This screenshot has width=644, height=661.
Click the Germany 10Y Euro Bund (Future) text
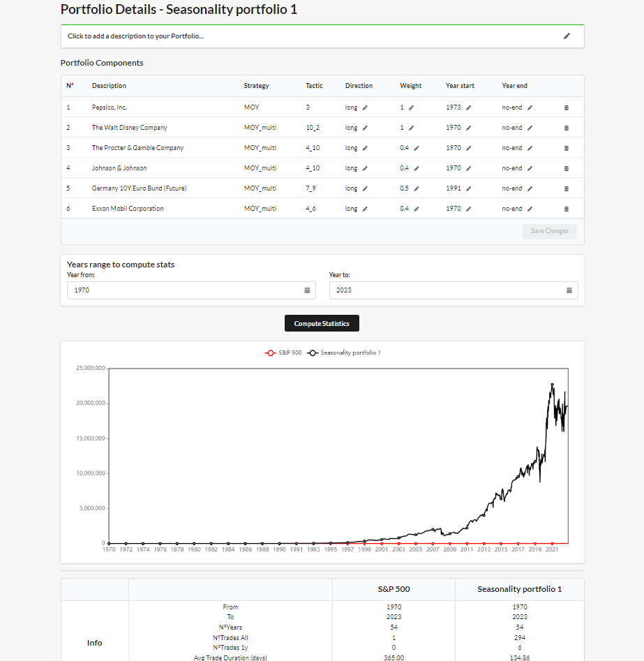click(x=139, y=188)
